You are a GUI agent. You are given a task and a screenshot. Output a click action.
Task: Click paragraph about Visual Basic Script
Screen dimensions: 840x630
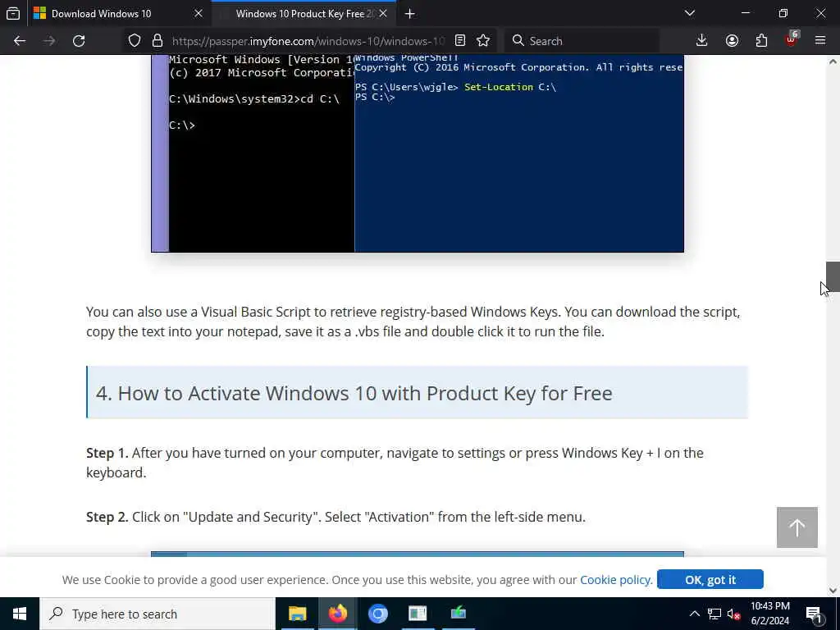413,322
